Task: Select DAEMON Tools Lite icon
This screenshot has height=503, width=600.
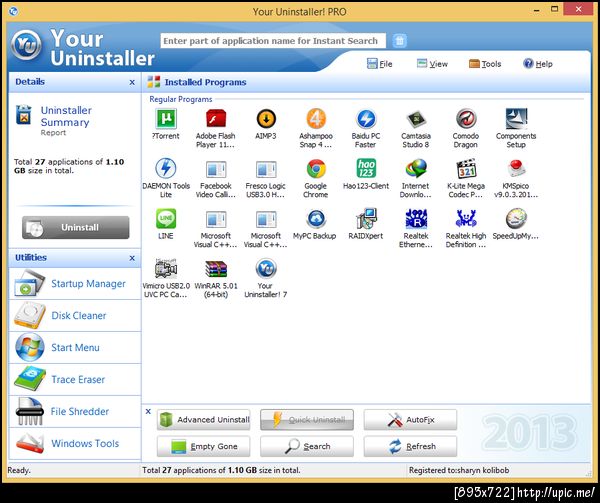Action: point(166,169)
